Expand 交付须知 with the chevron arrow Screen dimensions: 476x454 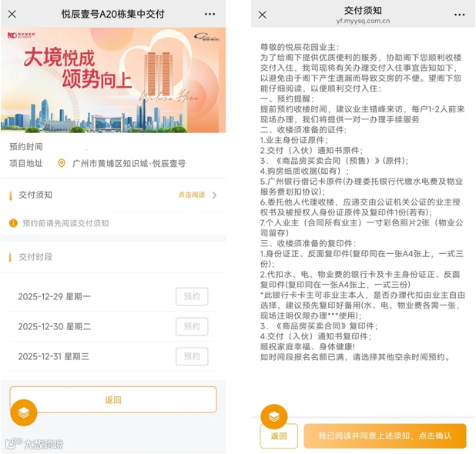click(x=215, y=195)
